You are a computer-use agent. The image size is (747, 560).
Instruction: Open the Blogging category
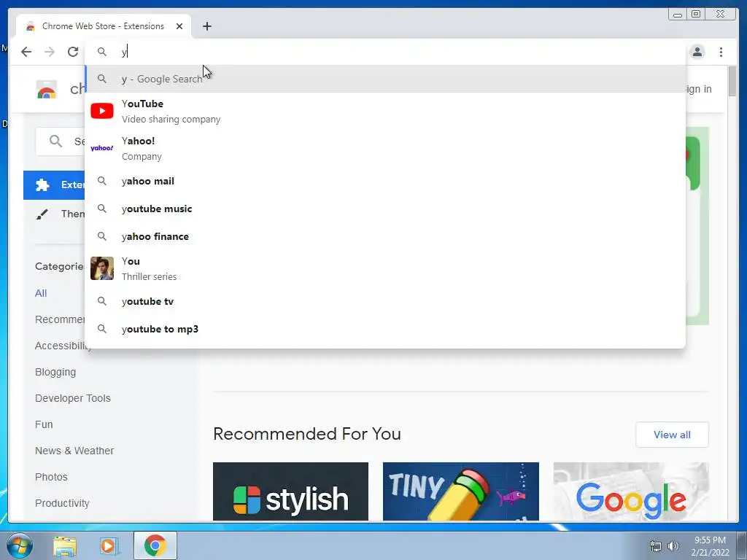coord(55,372)
